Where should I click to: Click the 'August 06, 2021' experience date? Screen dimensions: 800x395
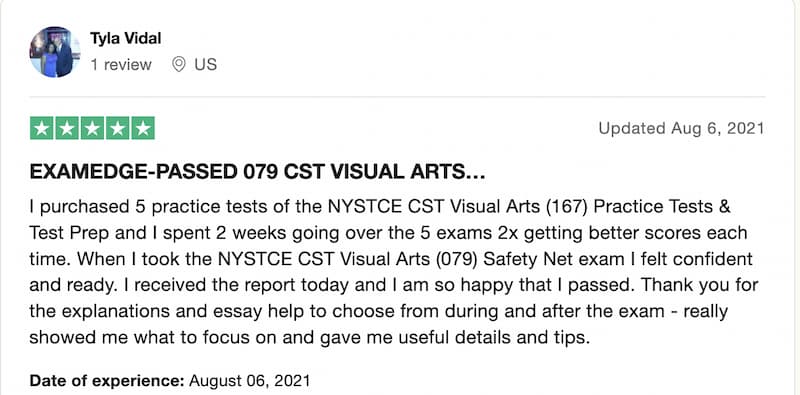(x=249, y=380)
